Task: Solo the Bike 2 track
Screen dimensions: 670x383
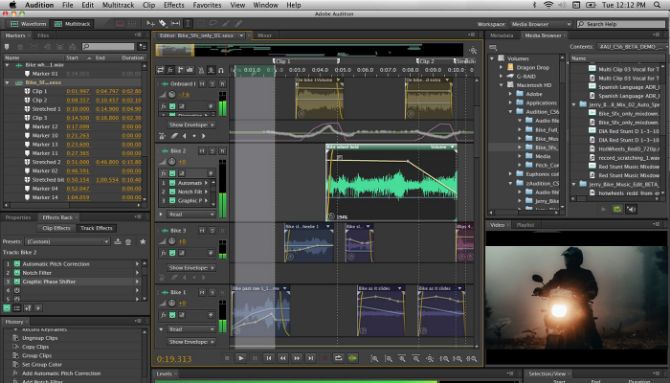Action: (x=212, y=151)
